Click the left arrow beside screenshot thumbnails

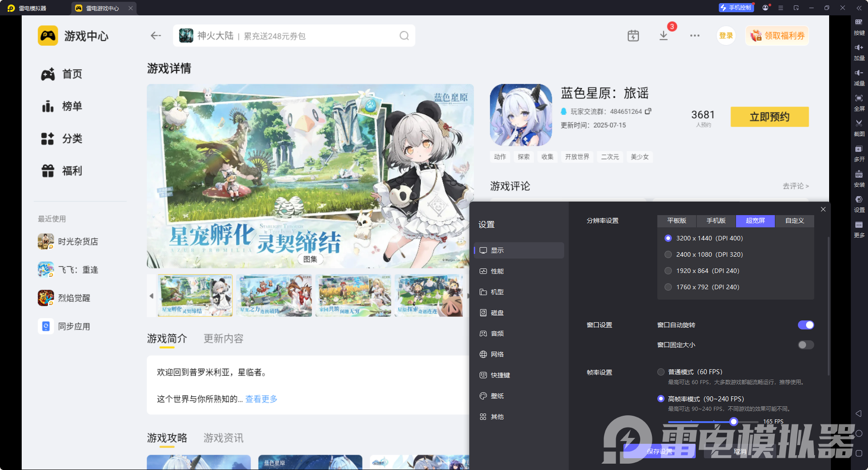tap(151, 296)
